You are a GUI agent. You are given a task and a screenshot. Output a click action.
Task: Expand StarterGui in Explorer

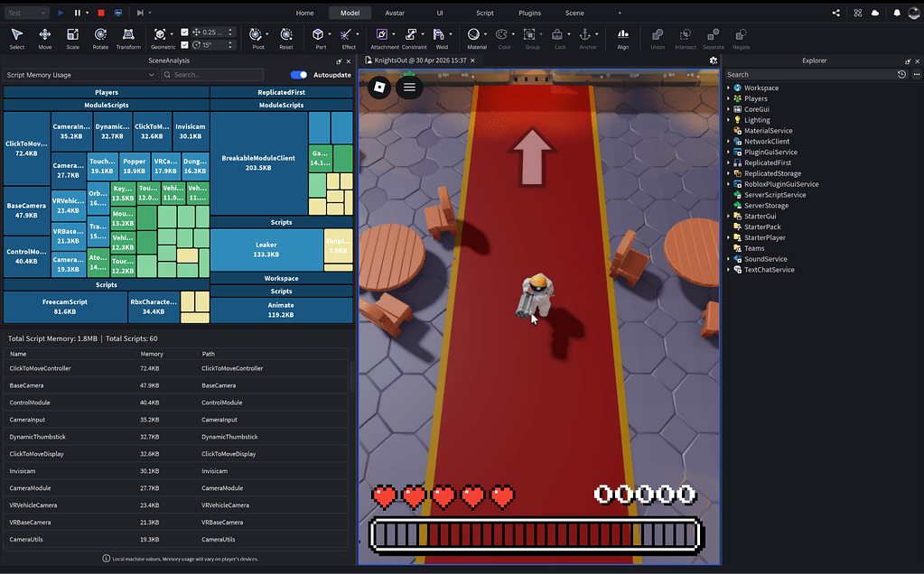(x=728, y=216)
